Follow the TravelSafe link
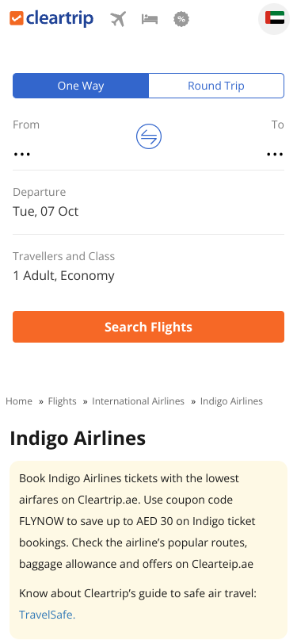 (48, 615)
